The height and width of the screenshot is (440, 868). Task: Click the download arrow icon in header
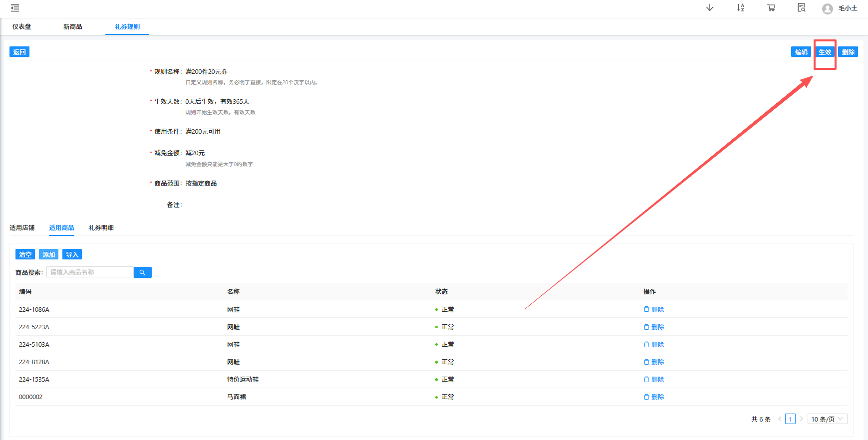coord(709,8)
